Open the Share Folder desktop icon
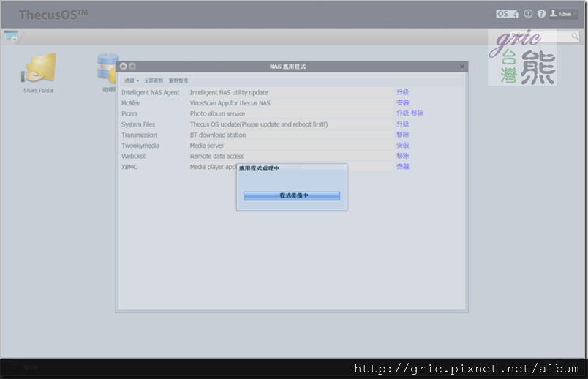Image resolution: width=588 pixels, height=379 pixels. tap(39, 73)
